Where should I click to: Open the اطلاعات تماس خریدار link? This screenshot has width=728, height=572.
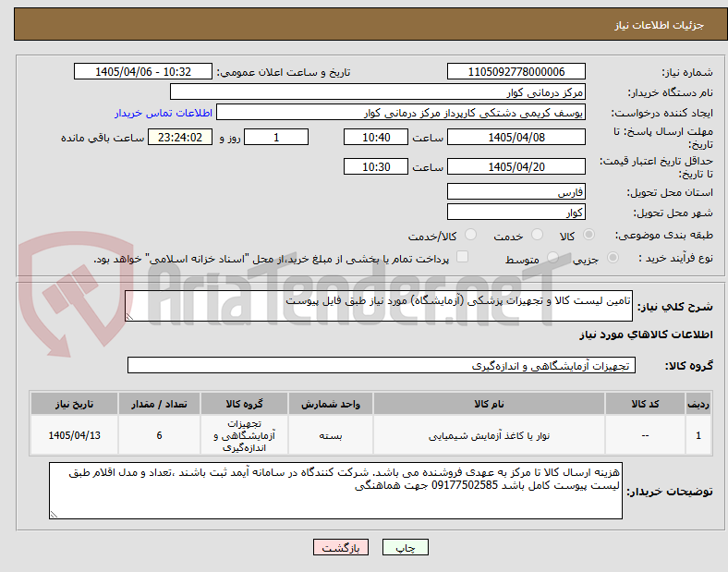pos(164,113)
